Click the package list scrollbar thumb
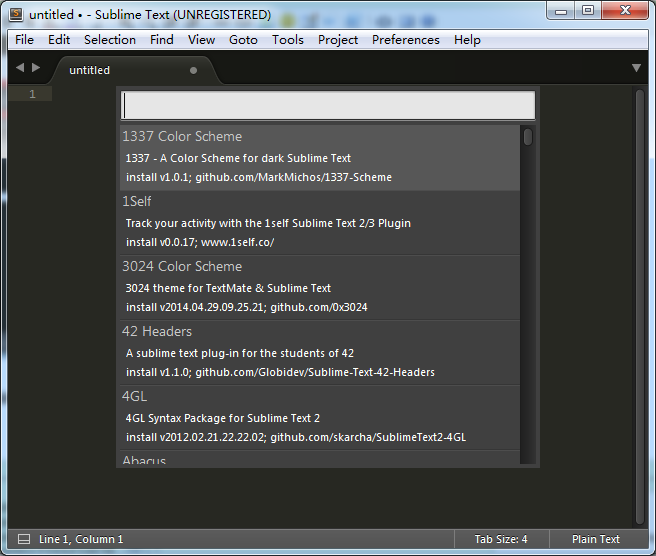The image size is (656, 556). click(528, 137)
